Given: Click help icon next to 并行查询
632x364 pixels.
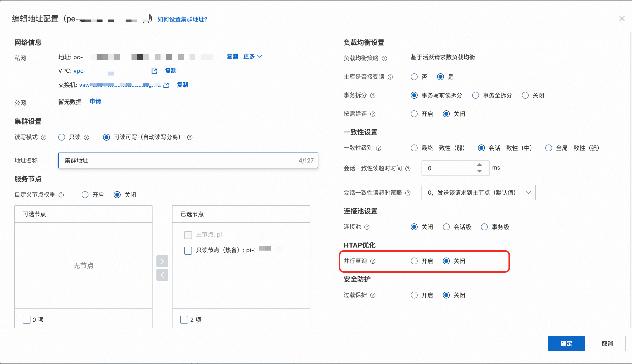Looking at the screenshot, I should [373, 261].
